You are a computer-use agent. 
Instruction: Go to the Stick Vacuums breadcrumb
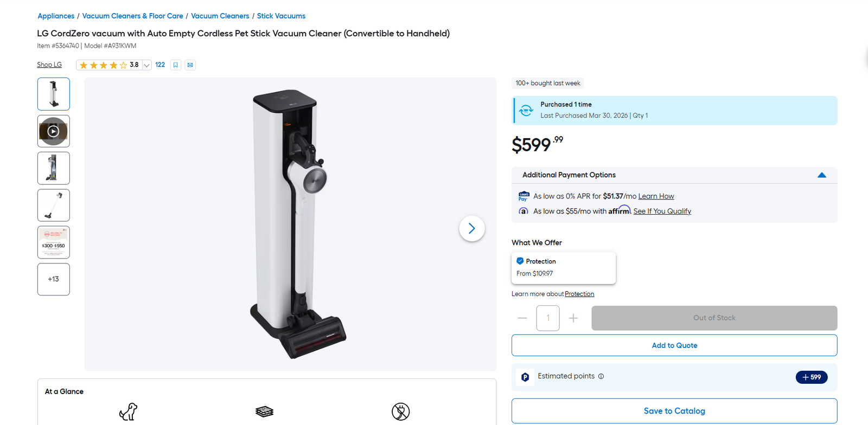coord(281,16)
